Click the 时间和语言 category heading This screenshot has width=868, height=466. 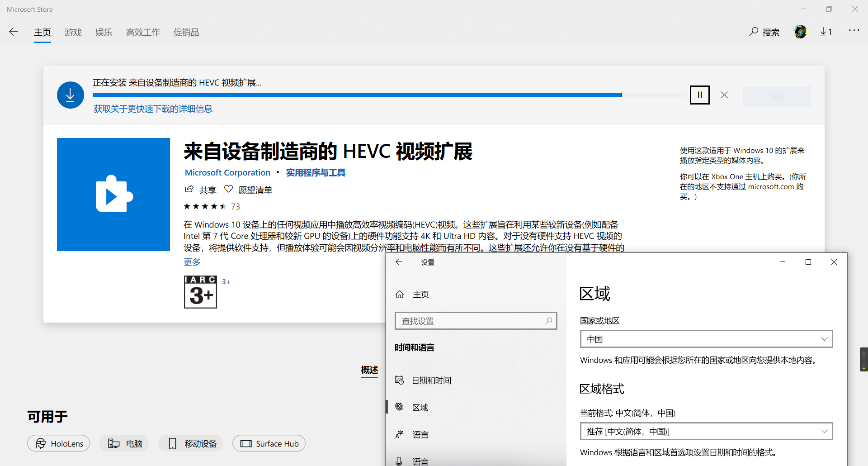415,347
